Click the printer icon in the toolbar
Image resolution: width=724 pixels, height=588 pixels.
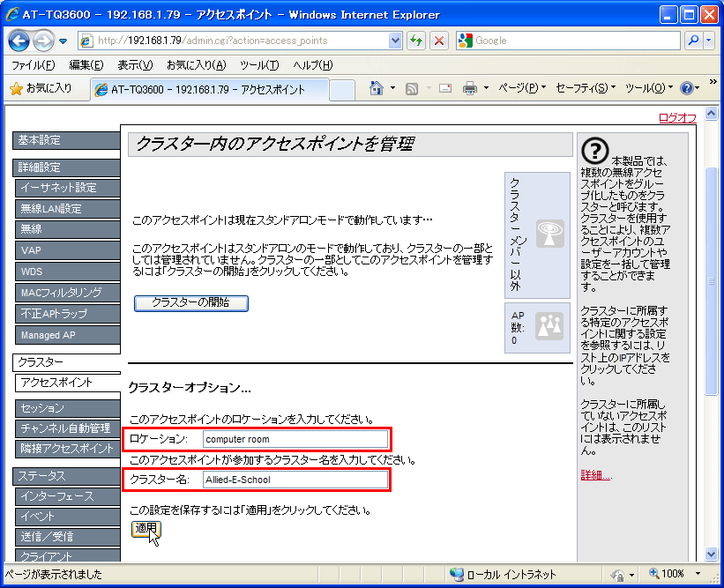[470, 88]
